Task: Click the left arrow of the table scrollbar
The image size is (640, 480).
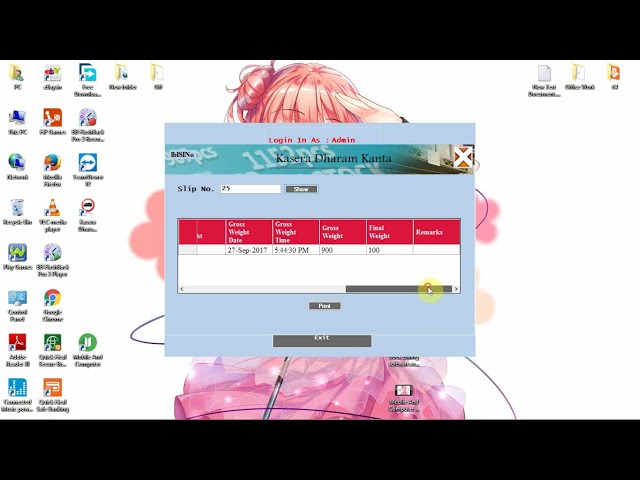Action: click(x=182, y=289)
